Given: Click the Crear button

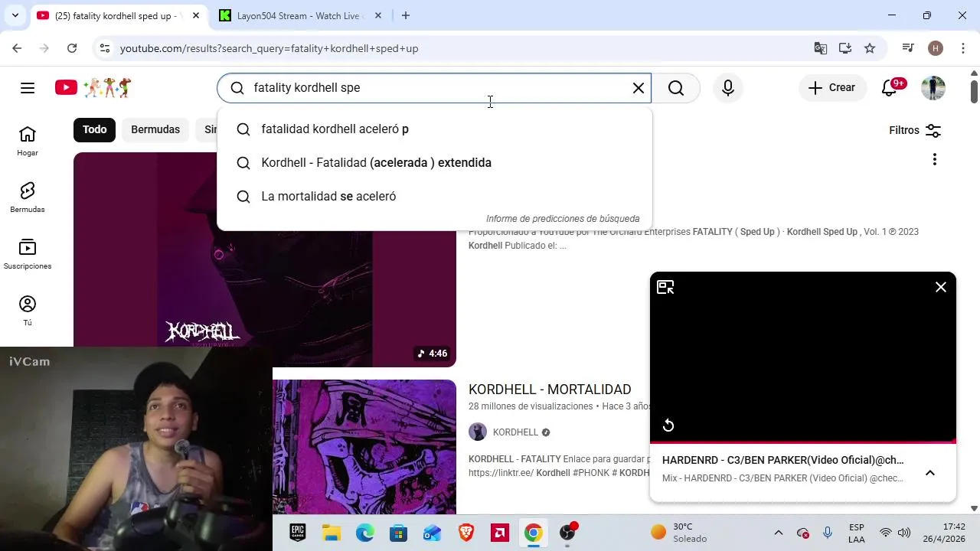Looking at the screenshot, I should pos(832,88).
